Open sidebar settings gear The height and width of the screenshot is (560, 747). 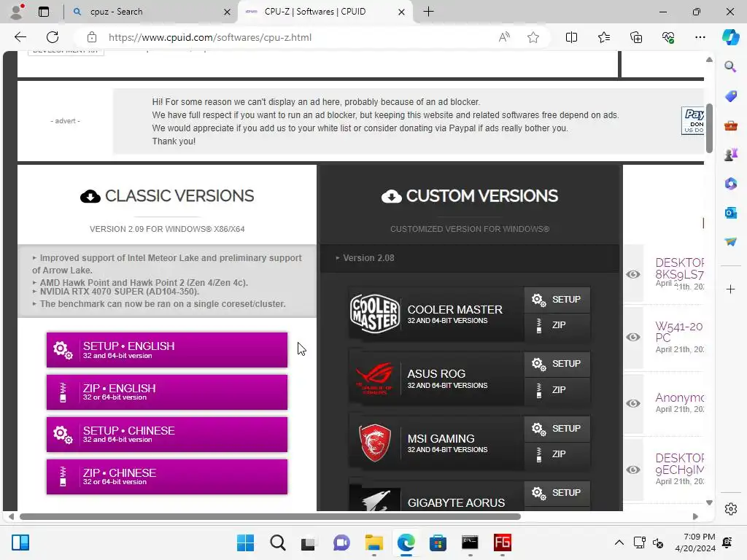click(x=730, y=509)
